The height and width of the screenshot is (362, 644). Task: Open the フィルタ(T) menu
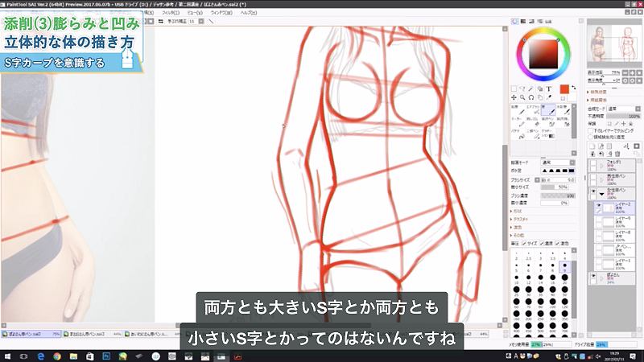click(x=171, y=13)
